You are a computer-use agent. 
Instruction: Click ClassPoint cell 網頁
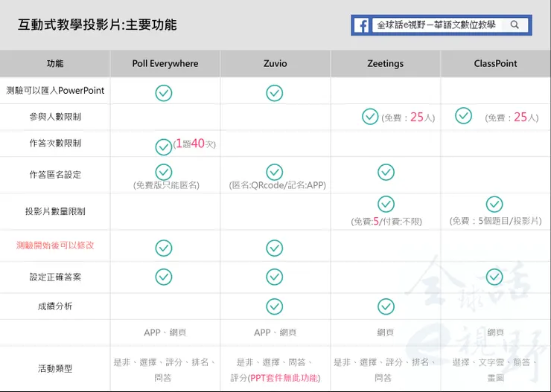495,332
